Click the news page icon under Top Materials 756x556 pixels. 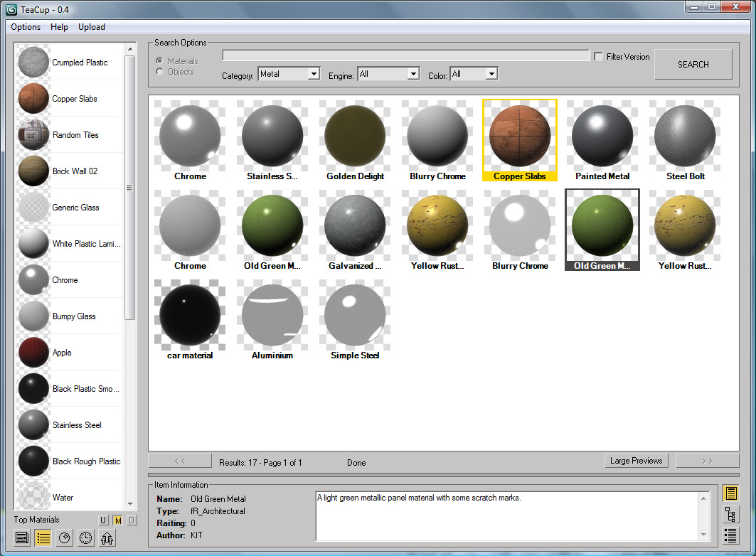point(22,538)
